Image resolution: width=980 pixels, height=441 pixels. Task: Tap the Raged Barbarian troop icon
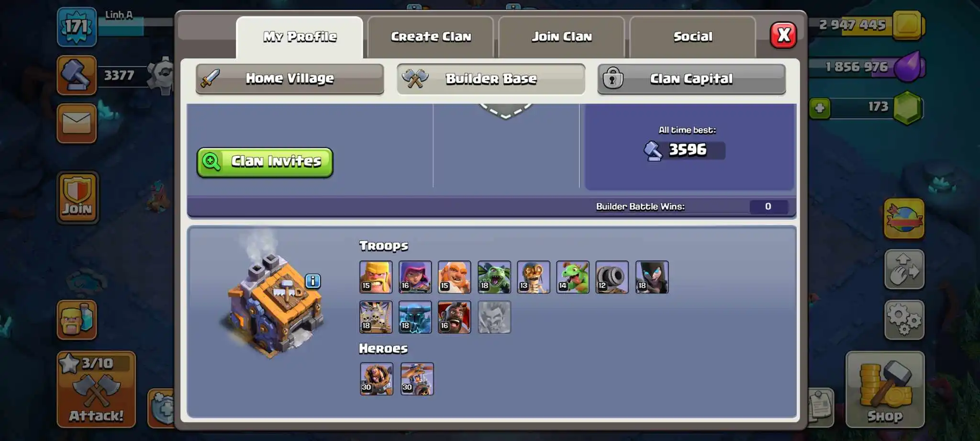[x=376, y=277]
